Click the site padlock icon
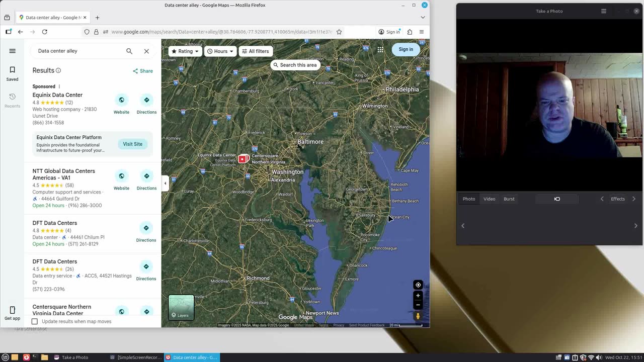The height and width of the screenshot is (362, 644). (96, 32)
